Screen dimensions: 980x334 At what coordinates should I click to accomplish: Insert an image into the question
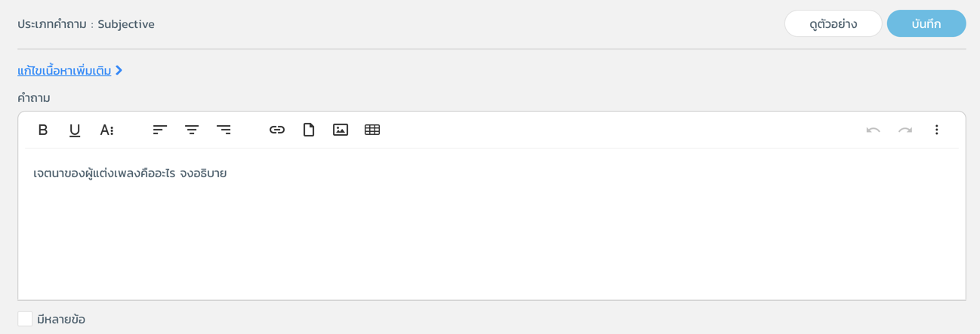point(341,130)
